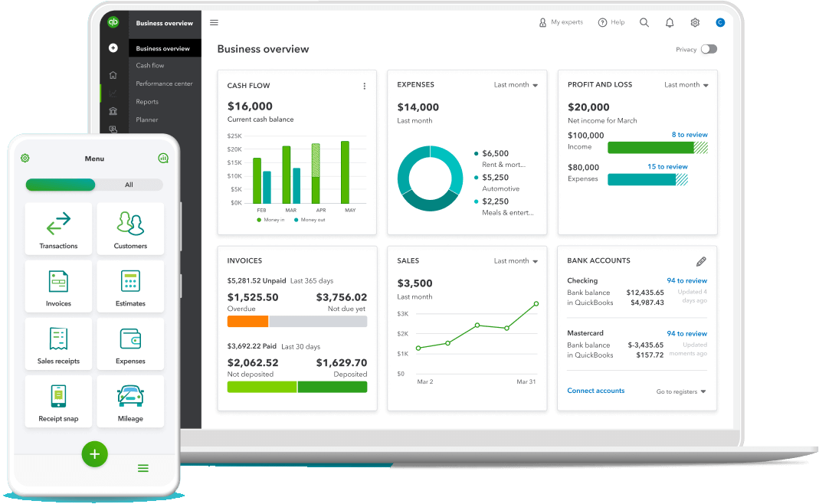
Task: Toggle the Privacy switch
Action: [709, 49]
